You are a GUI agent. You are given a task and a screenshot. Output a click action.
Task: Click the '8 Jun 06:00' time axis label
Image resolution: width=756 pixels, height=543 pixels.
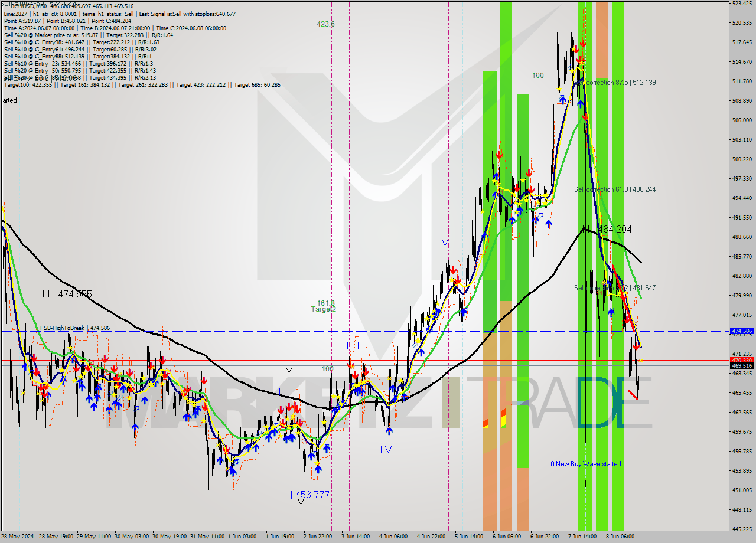click(620, 537)
